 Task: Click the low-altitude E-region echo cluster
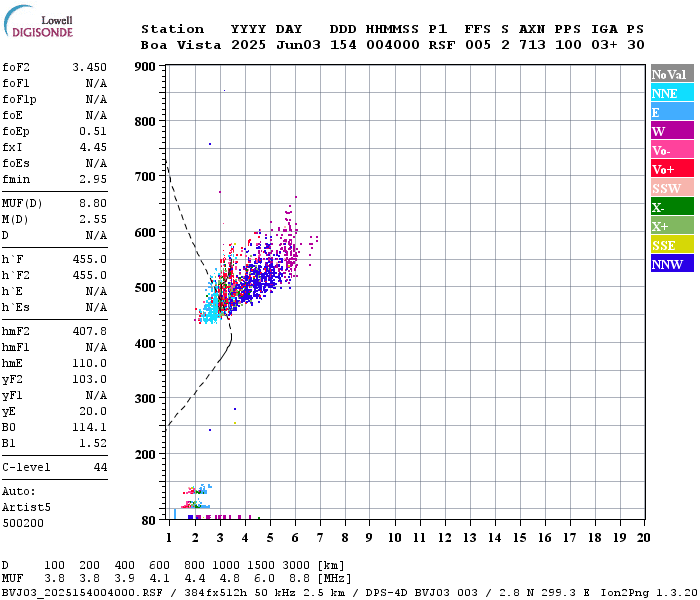[196, 498]
